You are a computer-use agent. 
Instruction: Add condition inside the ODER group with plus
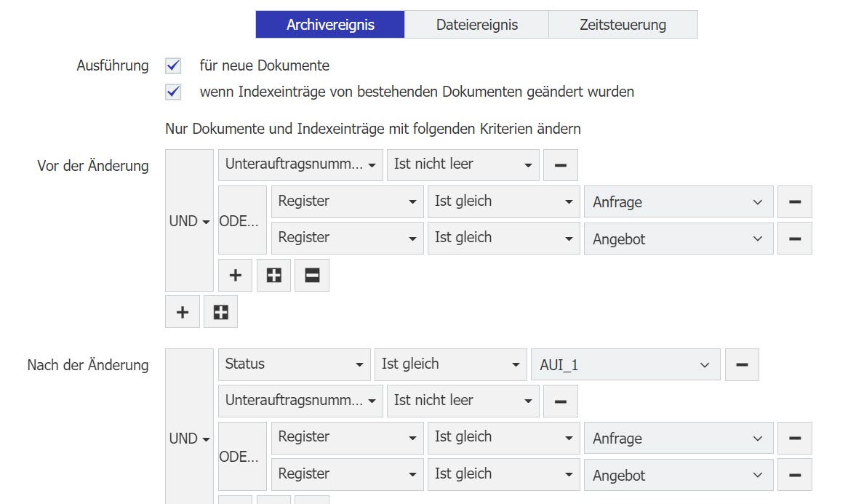tap(236, 276)
